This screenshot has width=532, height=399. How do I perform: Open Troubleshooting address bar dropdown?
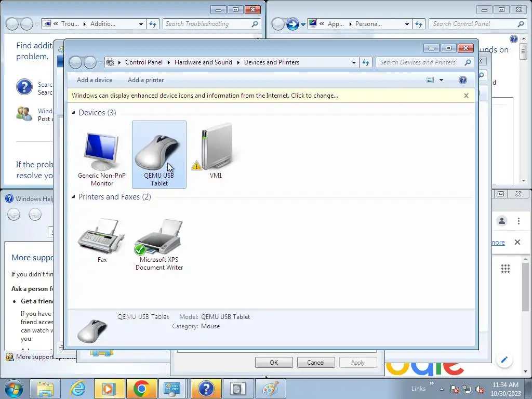[x=141, y=24]
